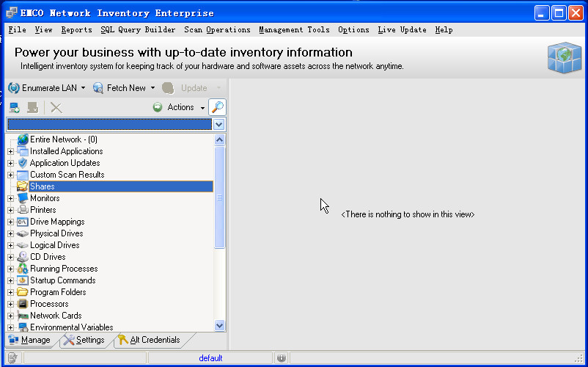This screenshot has height=367, width=588.
Task: Click the Fetch New button label
Action: (x=126, y=88)
